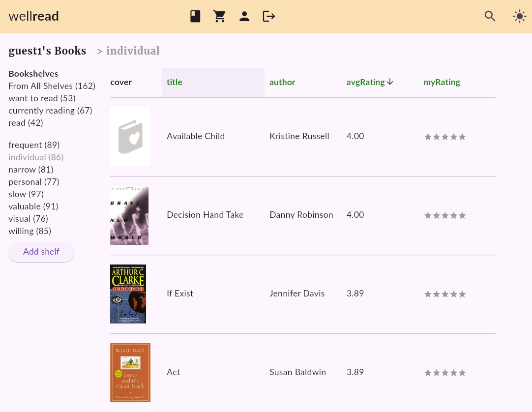Rate Available Child five stars
This screenshot has height=412, width=532.
(x=462, y=137)
